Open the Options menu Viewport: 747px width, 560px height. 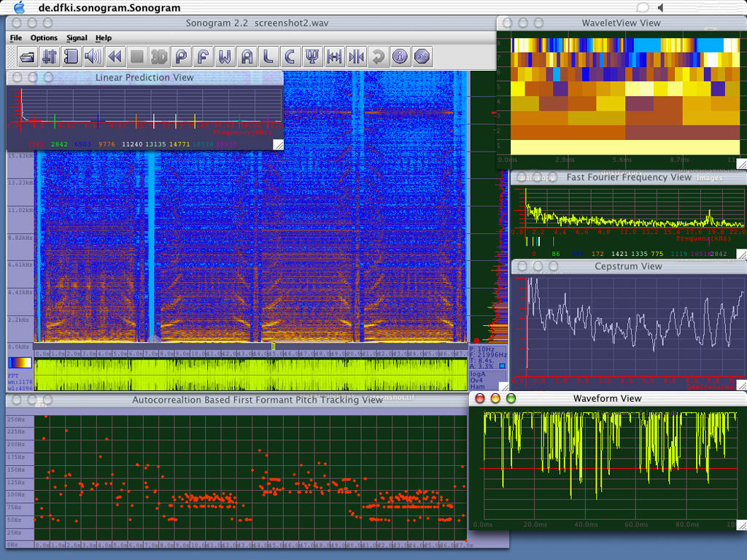[x=44, y=38]
